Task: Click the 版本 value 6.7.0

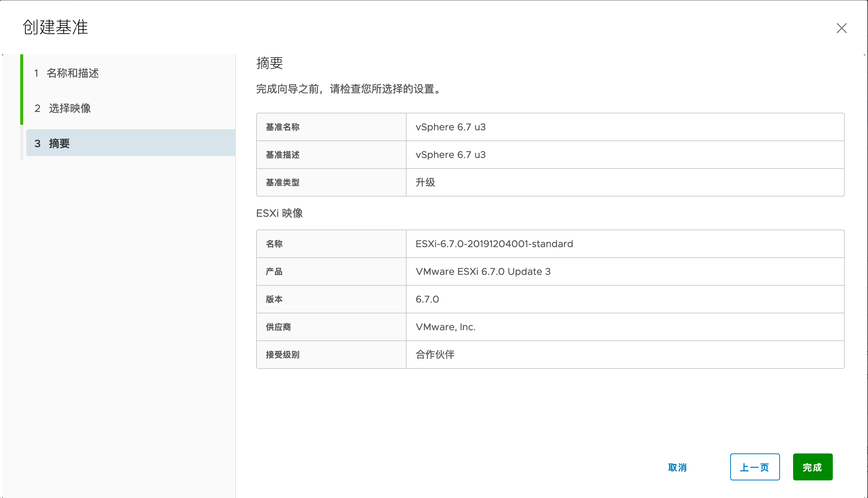Action: coord(427,299)
